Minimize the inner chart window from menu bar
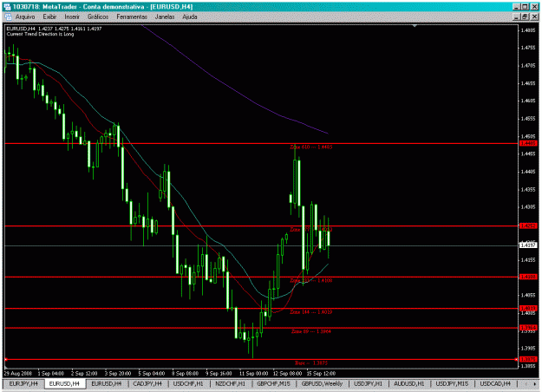This screenshot has height=392, width=542. click(x=517, y=16)
